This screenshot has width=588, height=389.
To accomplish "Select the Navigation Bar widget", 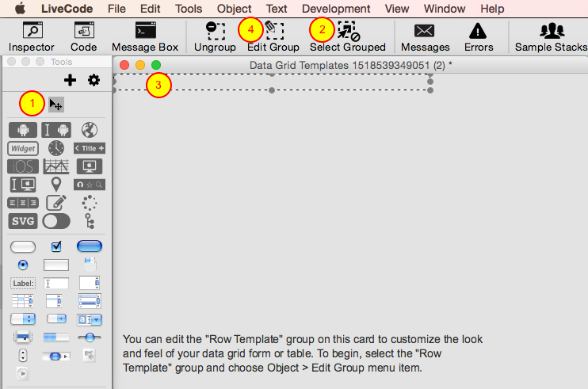I will pyautogui.click(x=90, y=185).
